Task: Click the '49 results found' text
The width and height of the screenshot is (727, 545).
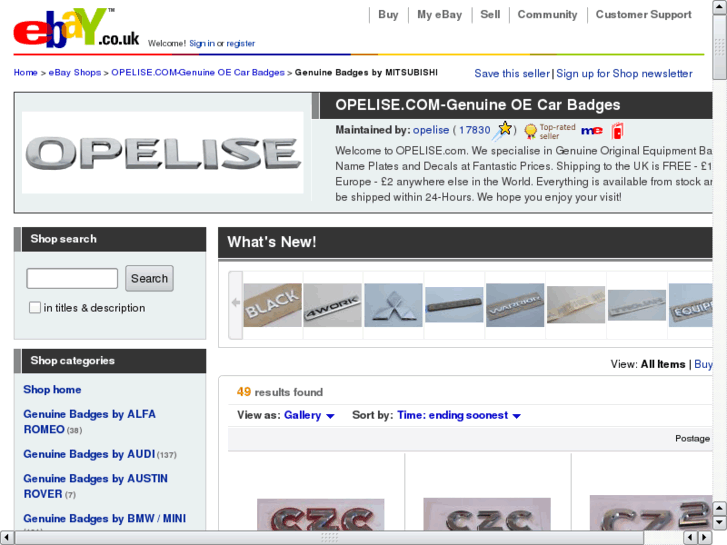Action: [280, 392]
